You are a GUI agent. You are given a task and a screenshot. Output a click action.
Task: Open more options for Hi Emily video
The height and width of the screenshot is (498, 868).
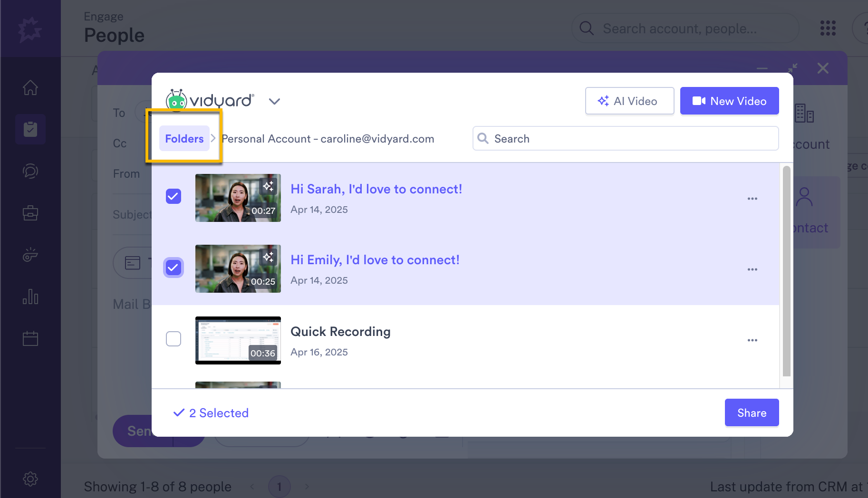(x=752, y=269)
